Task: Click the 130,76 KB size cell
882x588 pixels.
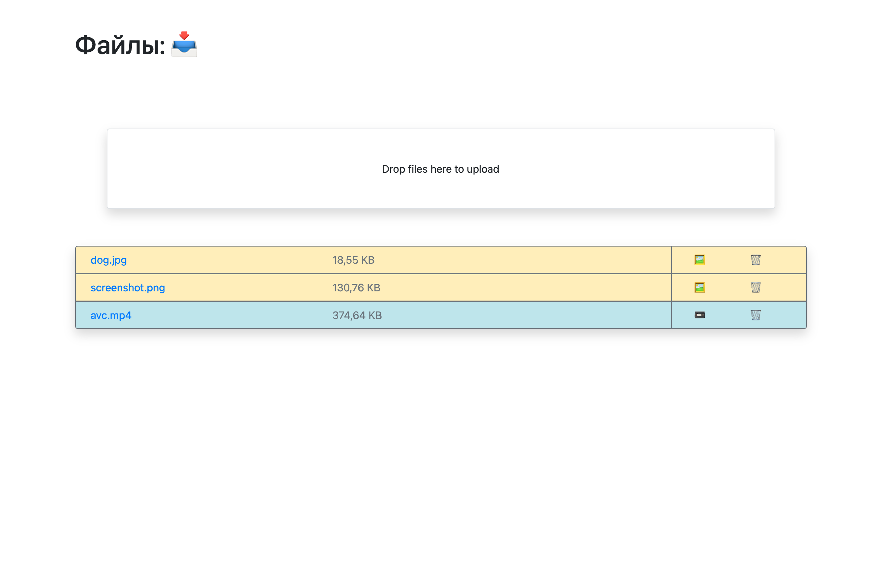Action: [356, 287]
